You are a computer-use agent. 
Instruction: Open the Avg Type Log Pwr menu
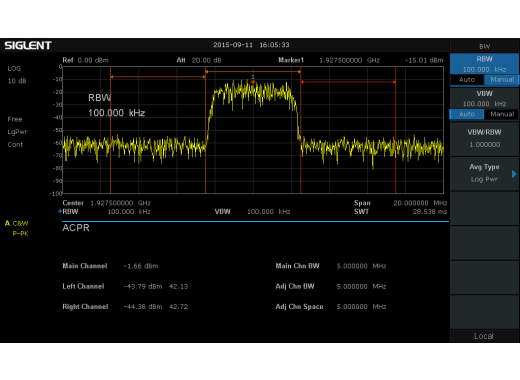point(484,173)
